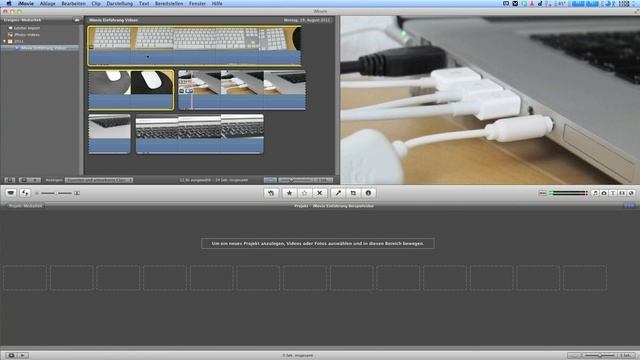Open the Ablage menu
This screenshot has width=640, height=360.
(47, 3)
